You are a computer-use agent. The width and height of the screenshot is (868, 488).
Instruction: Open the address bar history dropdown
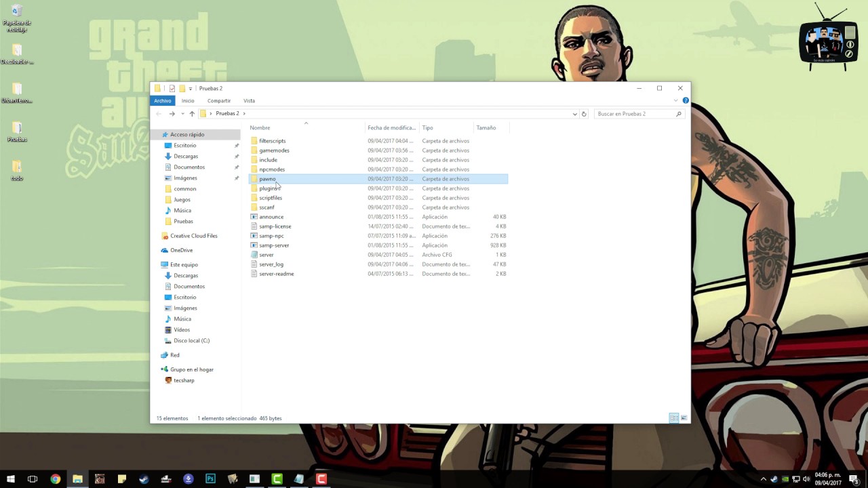575,114
